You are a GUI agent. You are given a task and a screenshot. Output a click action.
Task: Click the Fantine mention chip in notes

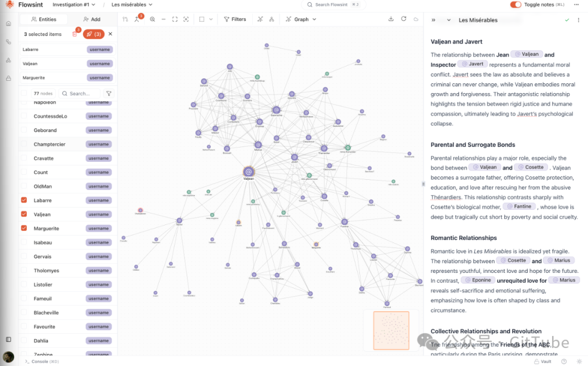[x=519, y=206]
